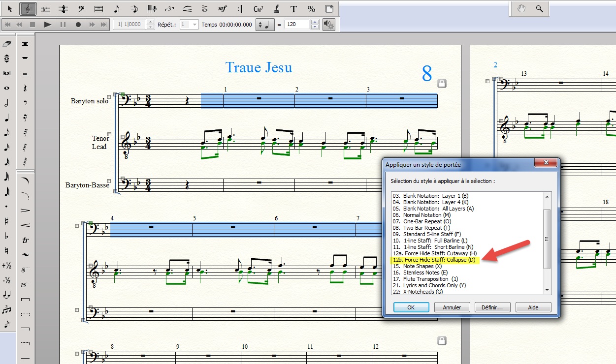
Task: Click the OK button
Action: point(411,307)
